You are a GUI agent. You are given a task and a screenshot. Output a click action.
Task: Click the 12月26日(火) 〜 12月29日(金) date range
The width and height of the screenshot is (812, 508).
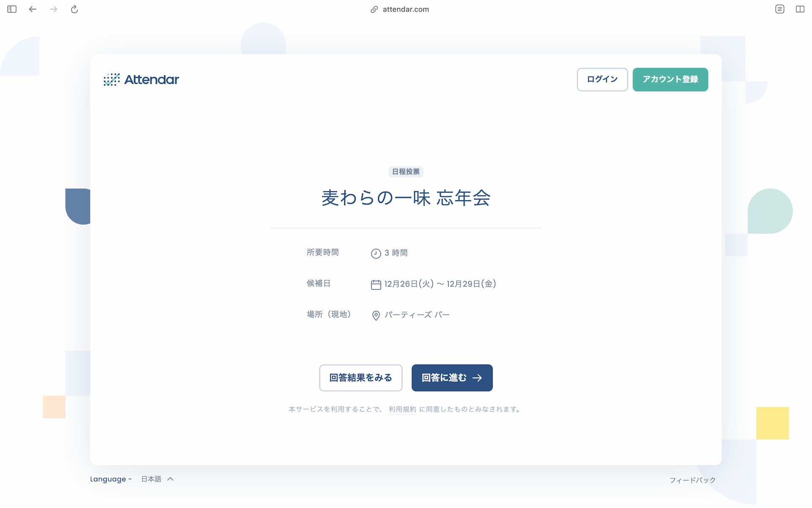(x=440, y=284)
